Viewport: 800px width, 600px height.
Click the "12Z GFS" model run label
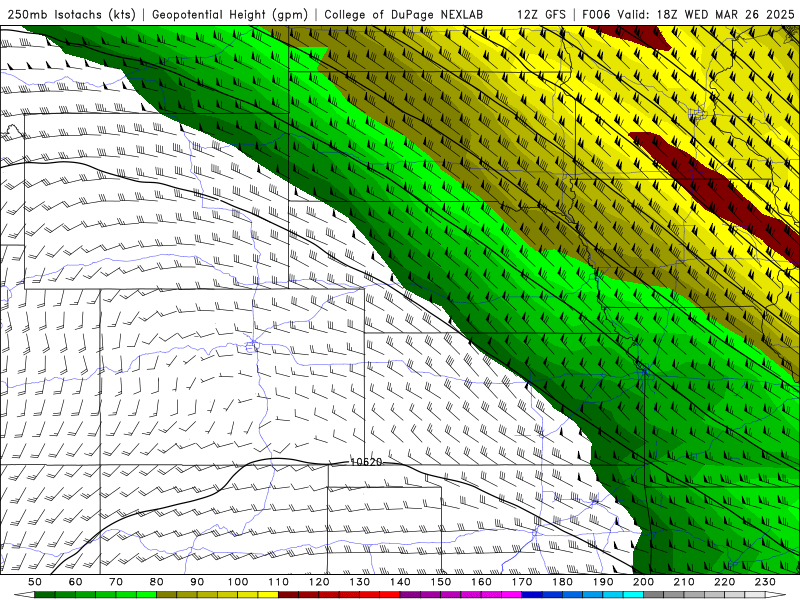click(541, 14)
